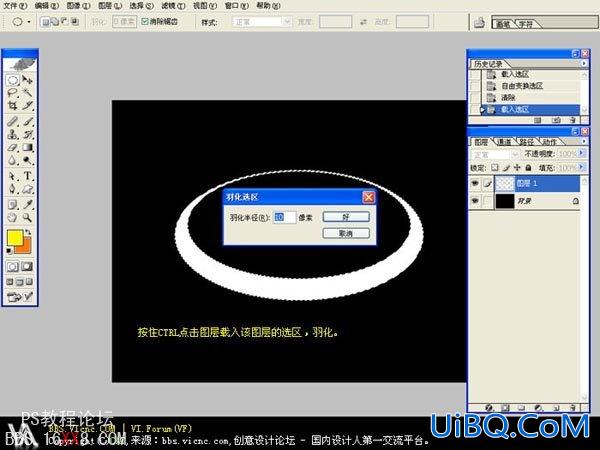
Task: Select the Dodge tool
Action: 27,160
